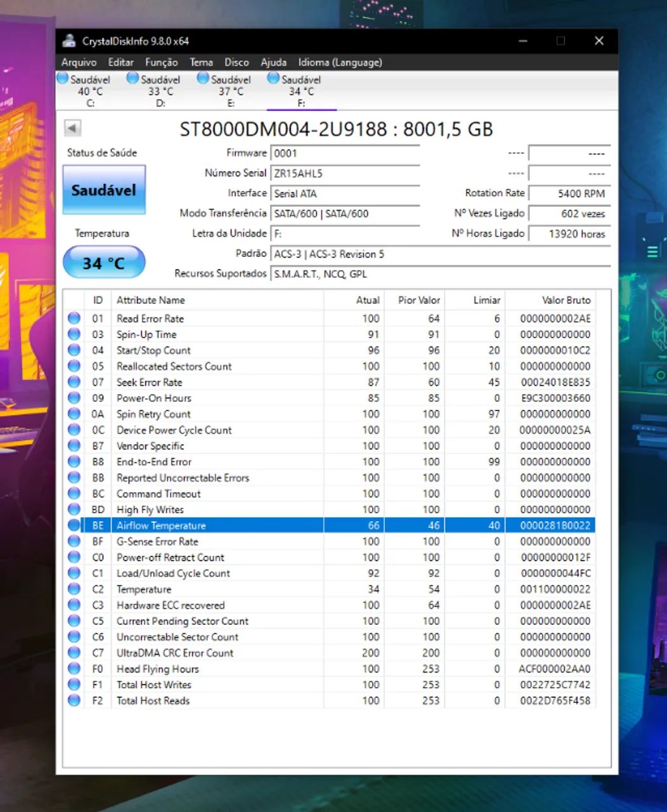The width and height of the screenshot is (667, 812).
Task: Click the status orb for Seek Error Rate
Action: click(x=74, y=382)
